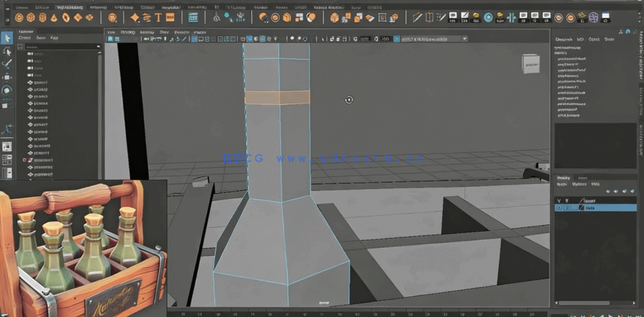Select the arrow Select tool in the toolbox

pyautogui.click(x=7, y=39)
